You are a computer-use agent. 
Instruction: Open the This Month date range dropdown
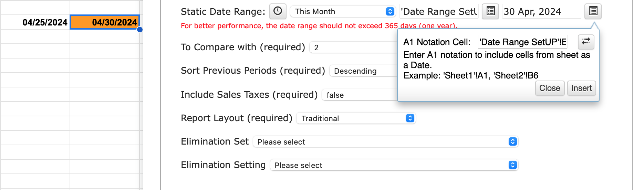(343, 11)
